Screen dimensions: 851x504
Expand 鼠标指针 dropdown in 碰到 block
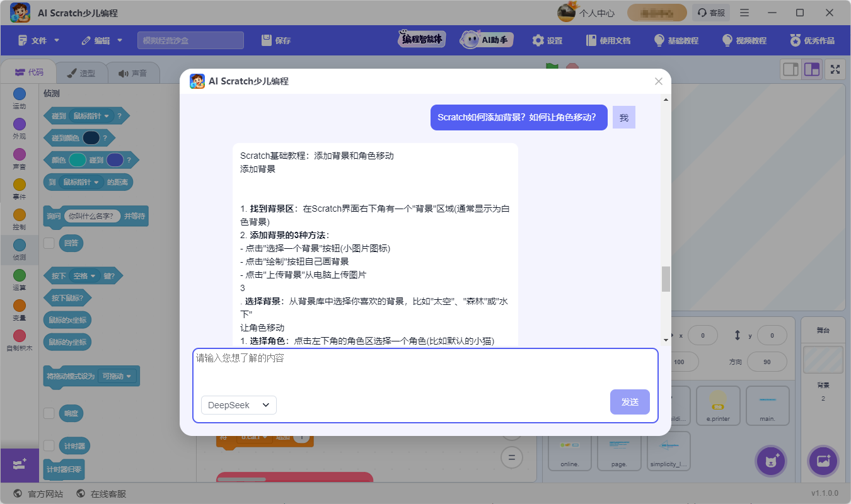[x=90, y=116]
